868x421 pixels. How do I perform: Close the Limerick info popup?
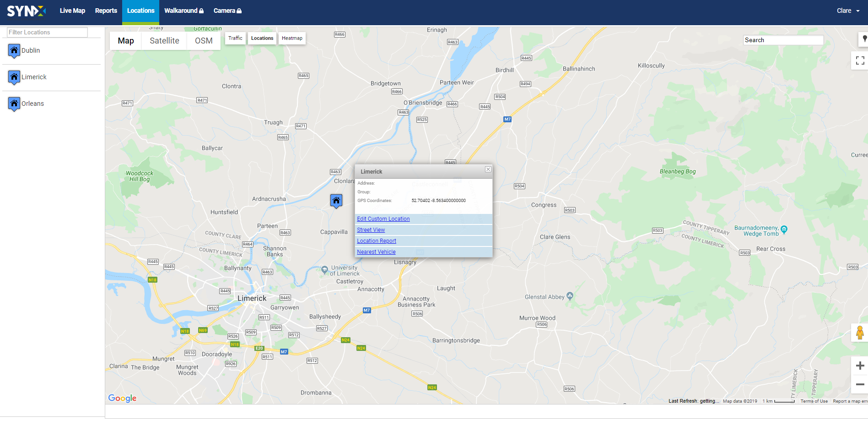(488, 169)
